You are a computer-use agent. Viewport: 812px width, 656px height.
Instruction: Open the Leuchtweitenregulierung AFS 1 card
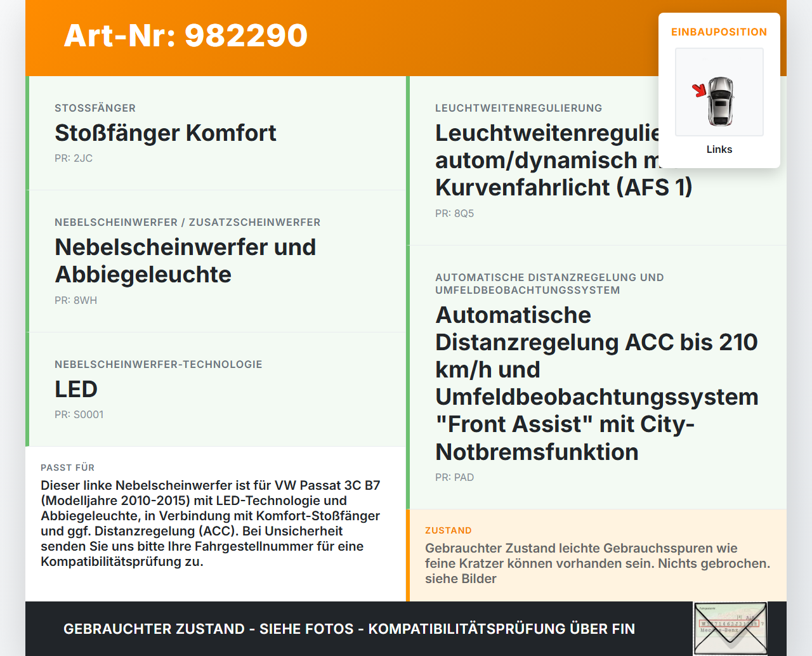point(596,160)
